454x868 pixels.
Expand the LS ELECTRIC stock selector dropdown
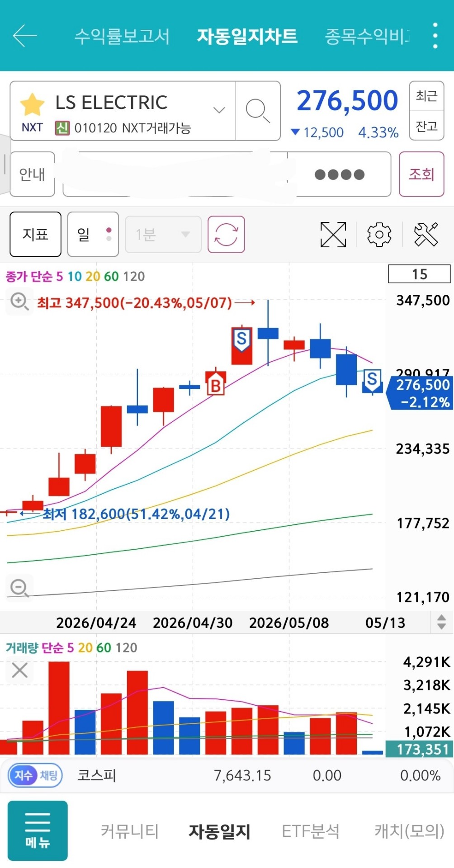219,110
